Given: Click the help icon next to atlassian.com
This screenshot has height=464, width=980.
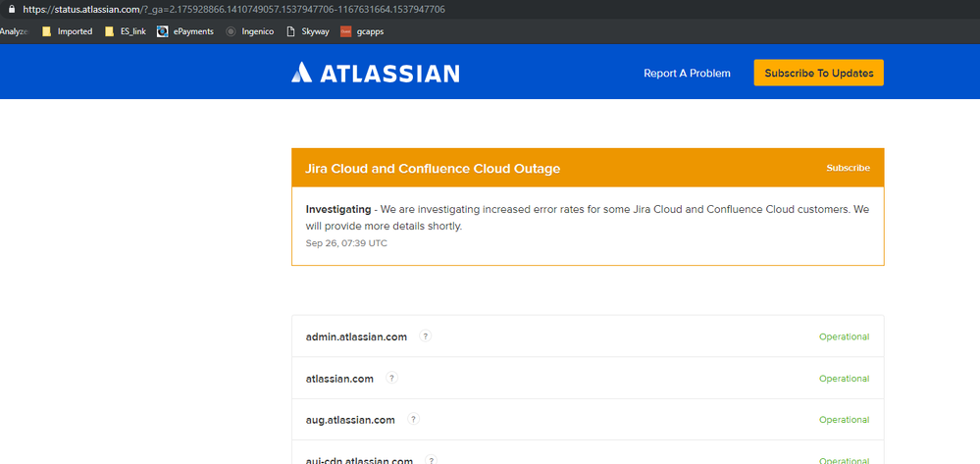Looking at the screenshot, I should 391,378.
